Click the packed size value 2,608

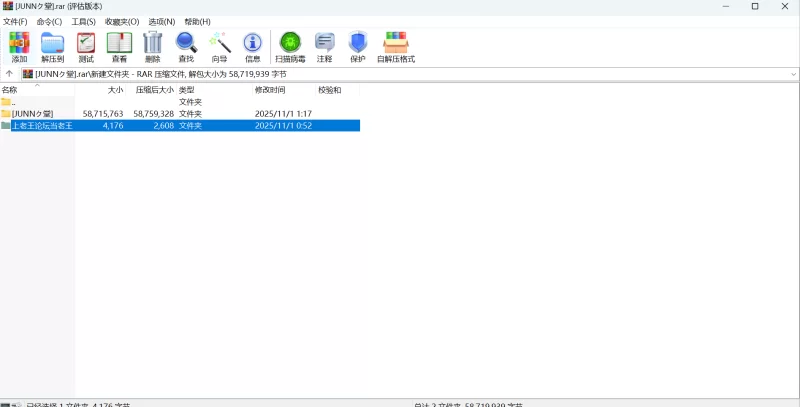[164, 125]
